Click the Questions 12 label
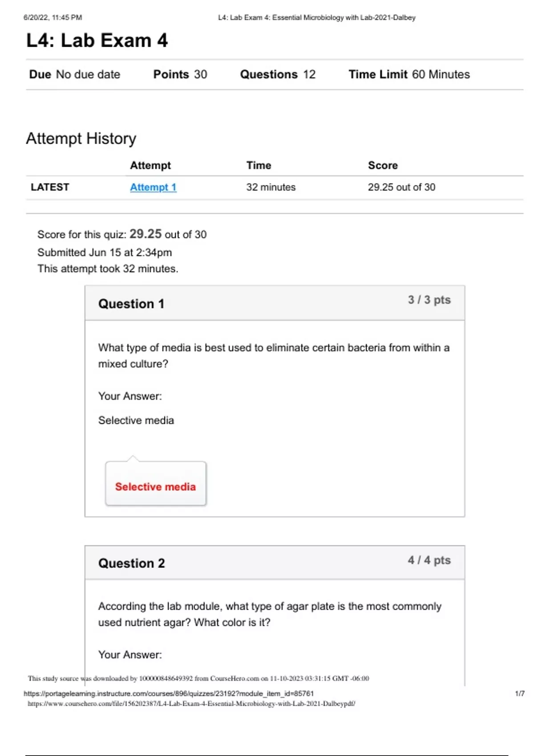Screen dimensions: 534x756 point(278,74)
